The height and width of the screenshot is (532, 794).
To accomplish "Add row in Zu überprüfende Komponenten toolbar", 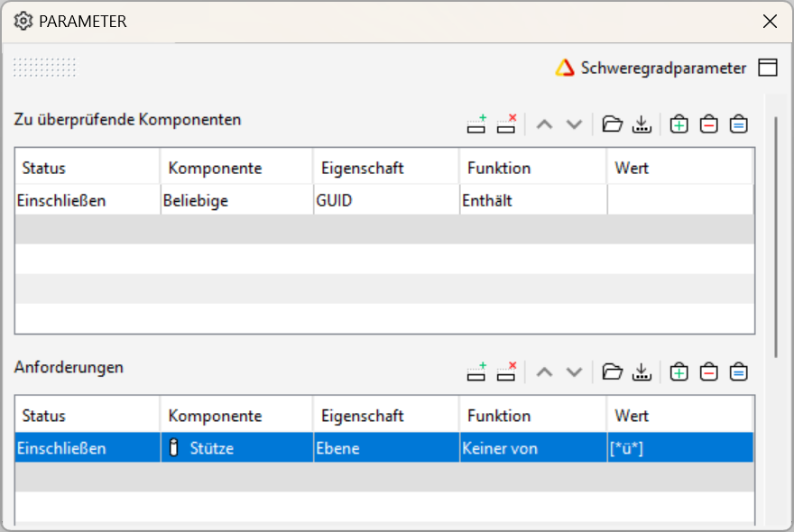I will [476, 124].
